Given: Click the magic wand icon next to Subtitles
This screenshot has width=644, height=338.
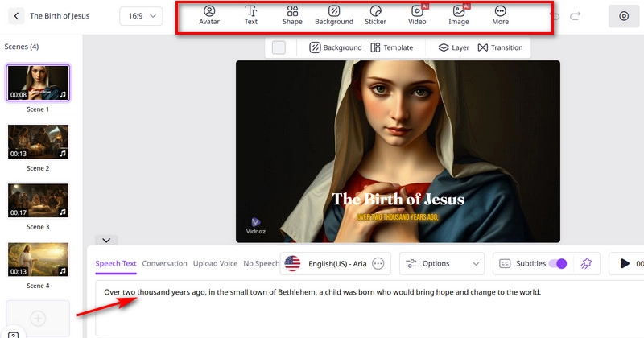Looking at the screenshot, I should pyautogui.click(x=586, y=263).
